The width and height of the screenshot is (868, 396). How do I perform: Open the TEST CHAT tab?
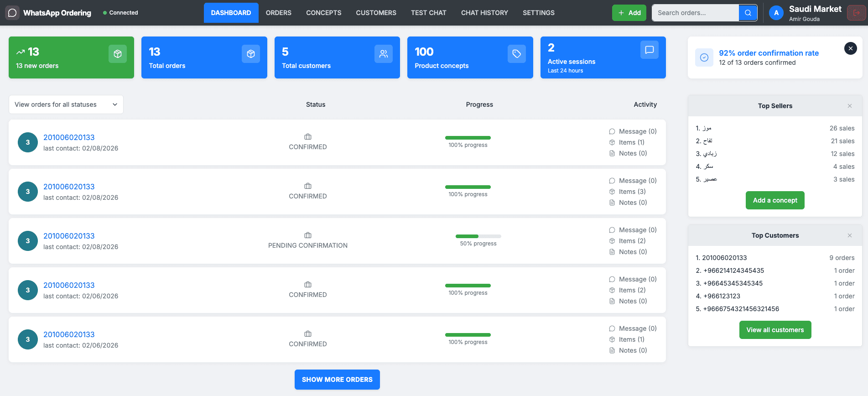428,13
